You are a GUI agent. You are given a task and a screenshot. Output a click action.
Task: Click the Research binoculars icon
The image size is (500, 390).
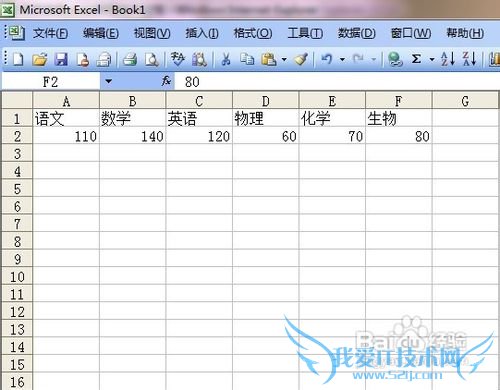[x=199, y=59]
